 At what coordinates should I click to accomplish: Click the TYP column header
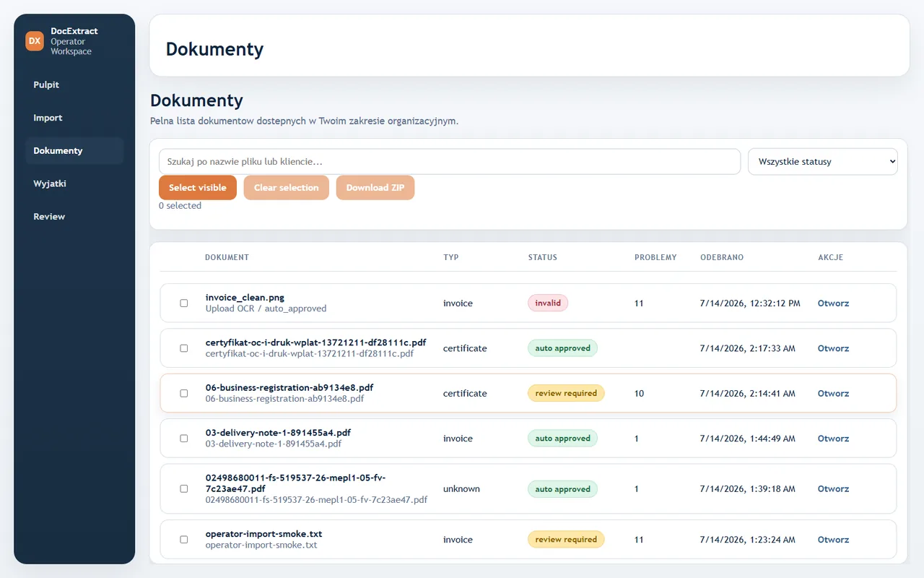click(x=450, y=257)
